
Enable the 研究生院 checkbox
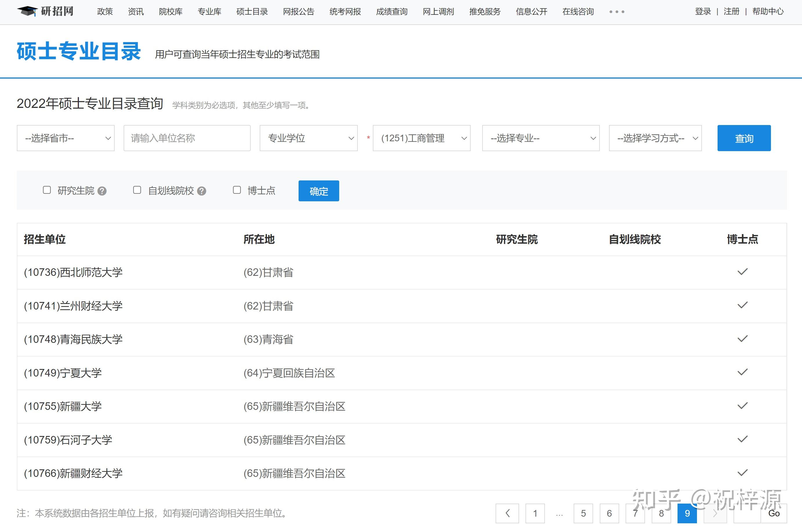coord(47,190)
